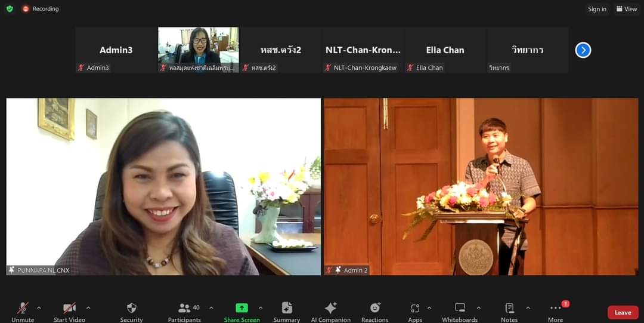Expand the chevron next to Participants

[211, 308]
